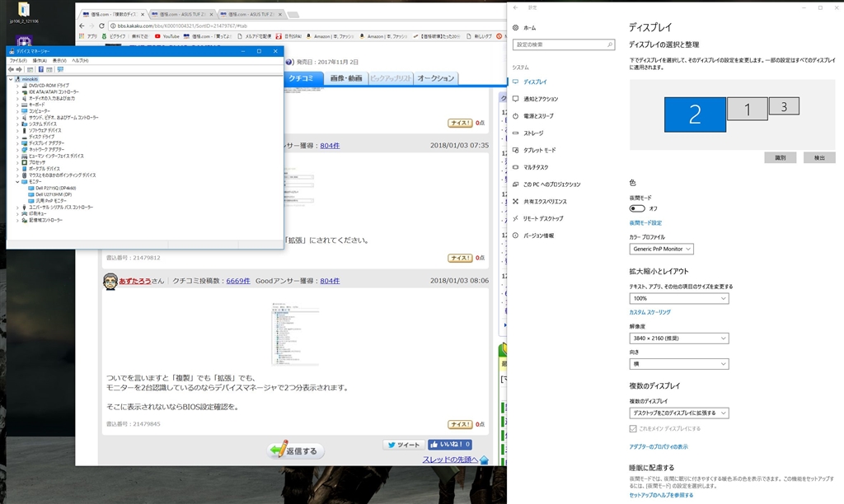Click the Facebook いいね! button
The image size is (844, 504).
[x=450, y=445]
